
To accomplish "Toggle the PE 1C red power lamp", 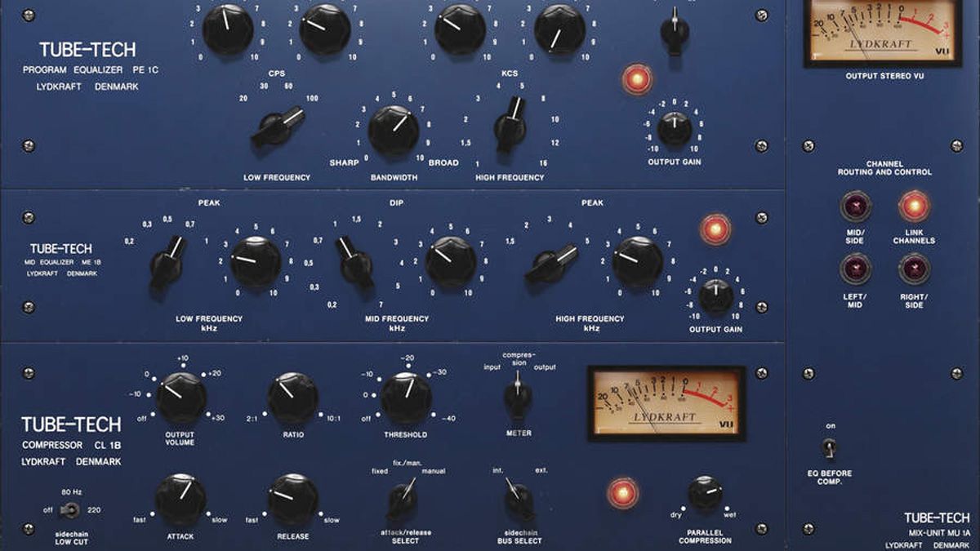I will point(637,79).
